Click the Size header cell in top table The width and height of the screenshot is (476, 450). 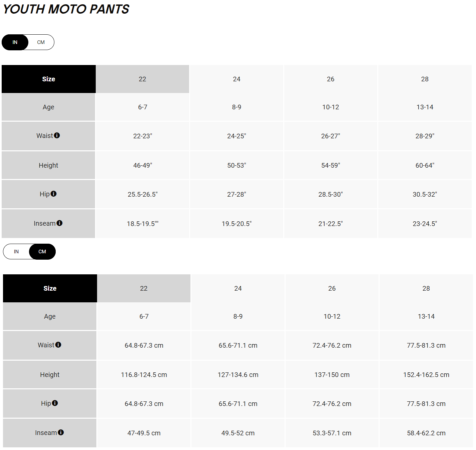coord(48,79)
